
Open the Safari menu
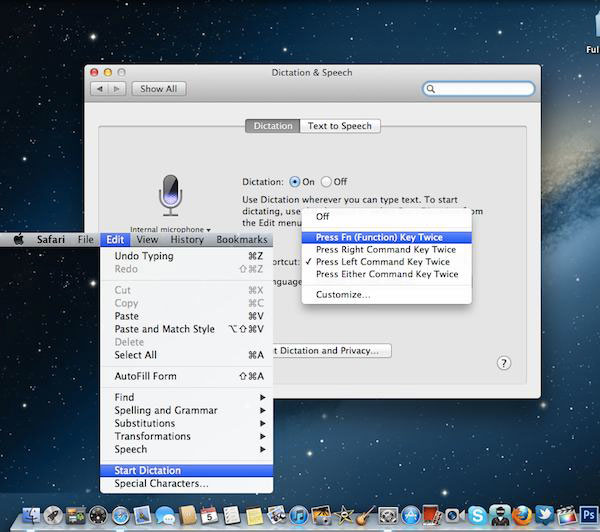click(x=51, y=240)
